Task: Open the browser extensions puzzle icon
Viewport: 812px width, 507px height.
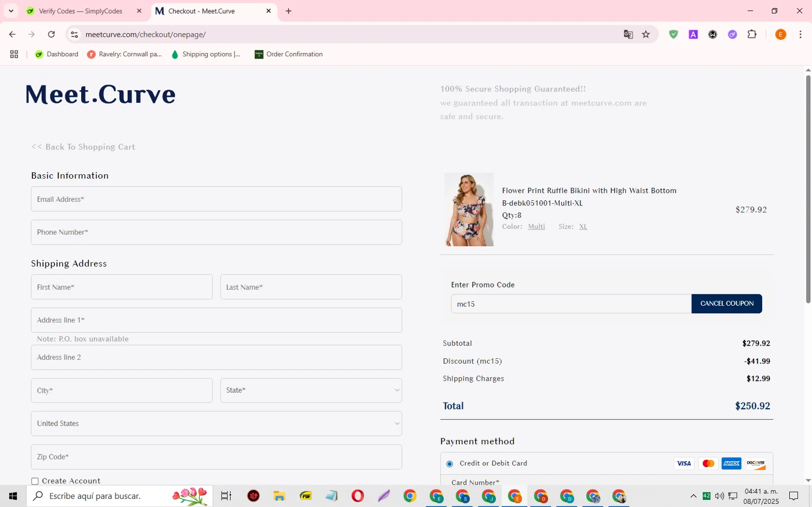Action: [x=752, y=35]
